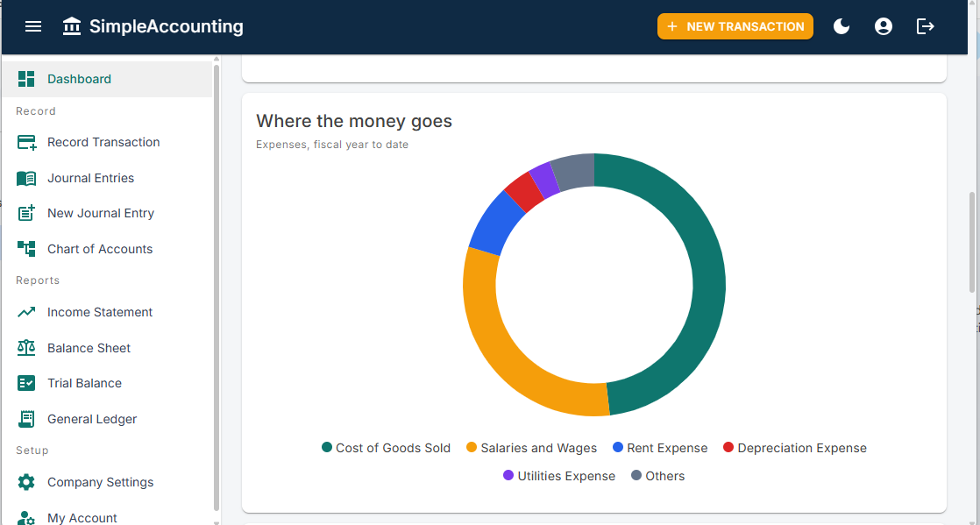Open New Journal Entry
Screen dimensions: 980x525
pyautogui.click(x=107, y=213)
